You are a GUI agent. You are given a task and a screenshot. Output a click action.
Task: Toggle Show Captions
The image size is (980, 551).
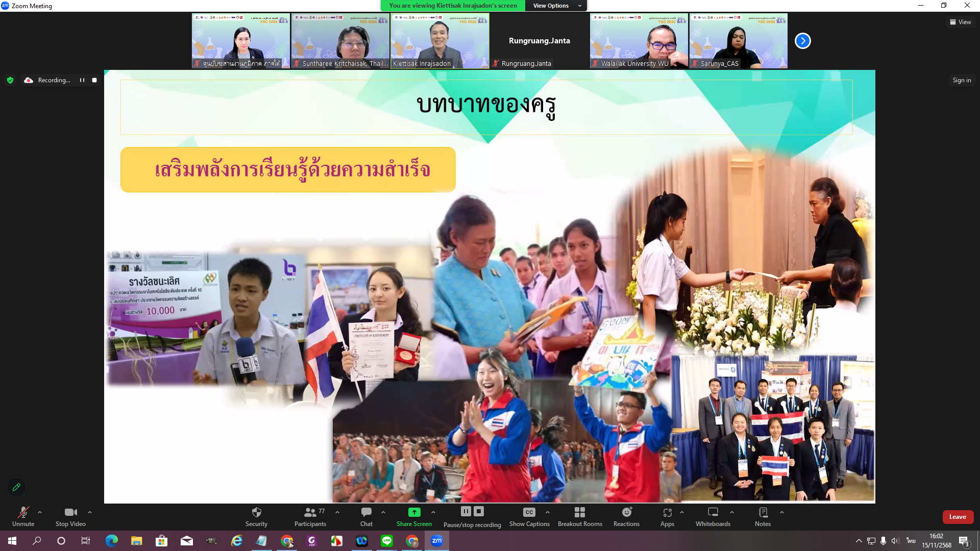coord(529,512)
